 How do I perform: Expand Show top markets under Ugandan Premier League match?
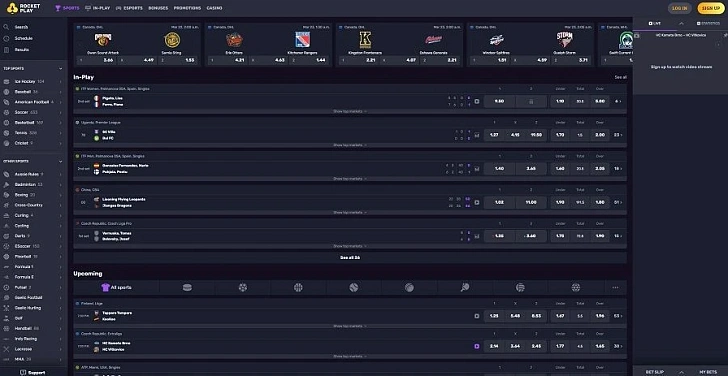[350, 145]
